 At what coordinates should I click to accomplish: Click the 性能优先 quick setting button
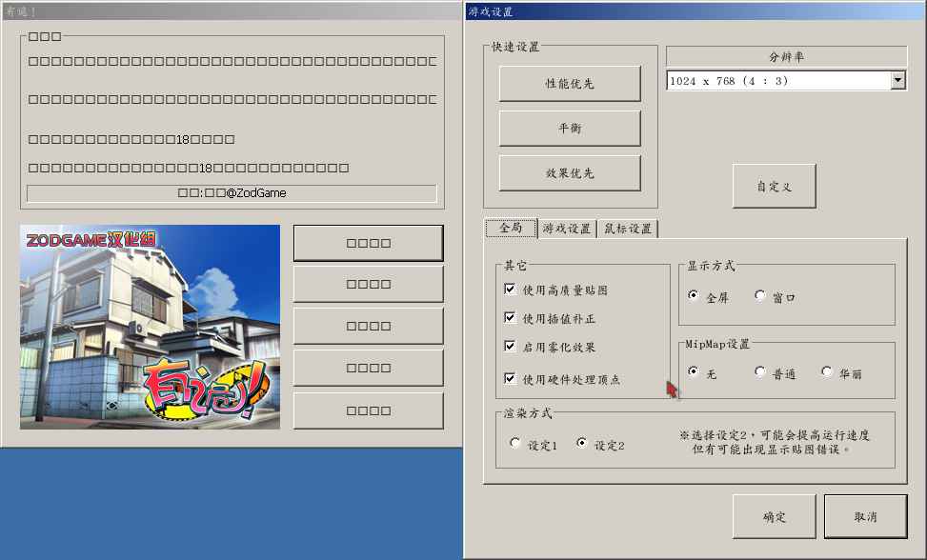point(570,83)
